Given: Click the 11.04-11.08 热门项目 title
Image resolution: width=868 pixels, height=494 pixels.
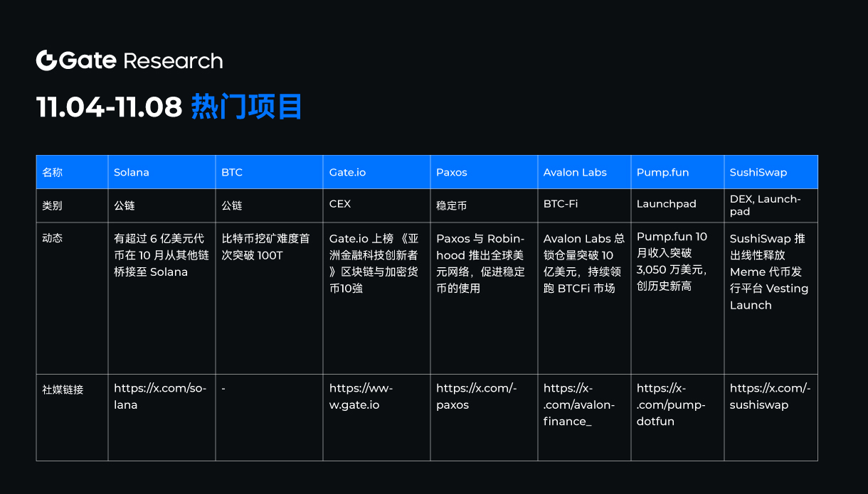Looking at the screenshot, I should coord(169,106).
